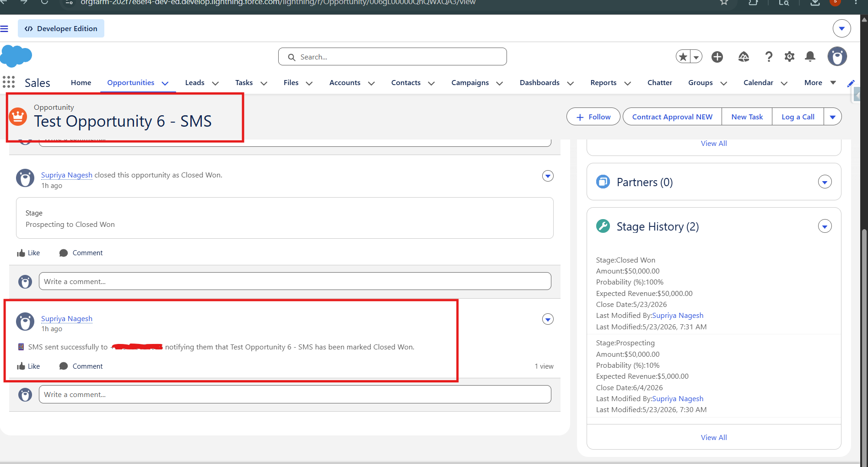
Task: Click the Salesforce cloud logo
Action: click(16, 56)
